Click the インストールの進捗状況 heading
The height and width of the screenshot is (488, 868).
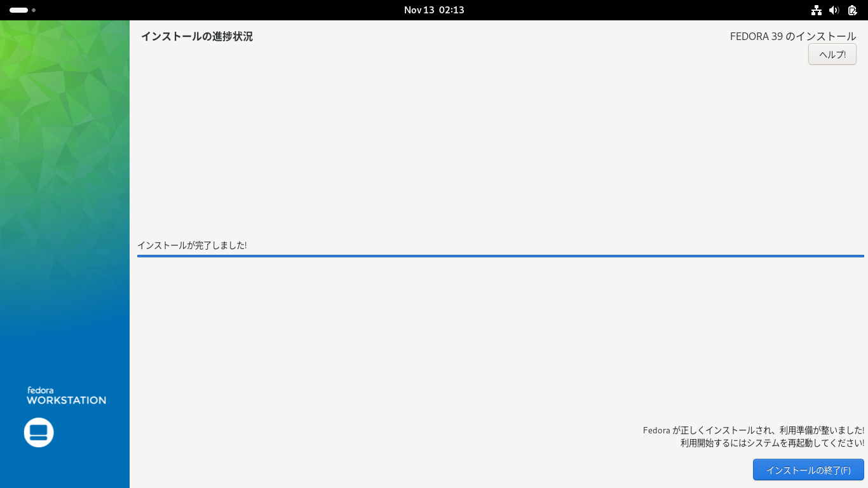[x=197, y=36]
